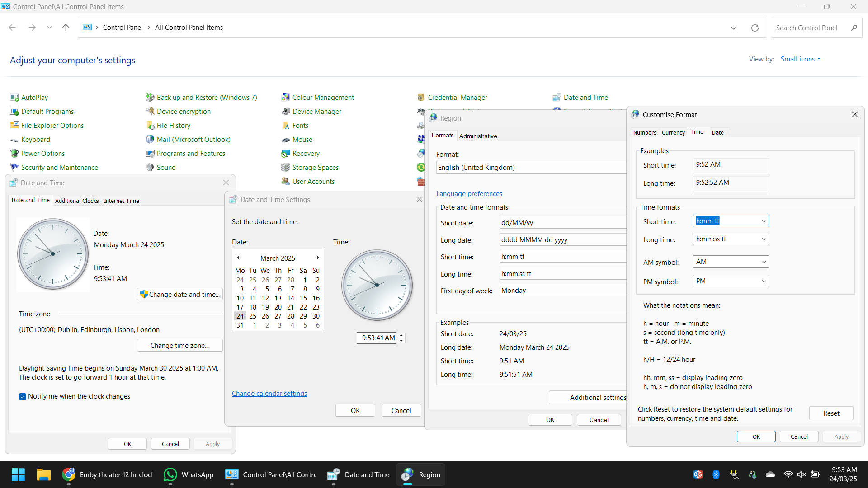The height and width of the screenshot is (488, 868).
Task: Click the Change calendar settings link
Action: click(269, 394)
